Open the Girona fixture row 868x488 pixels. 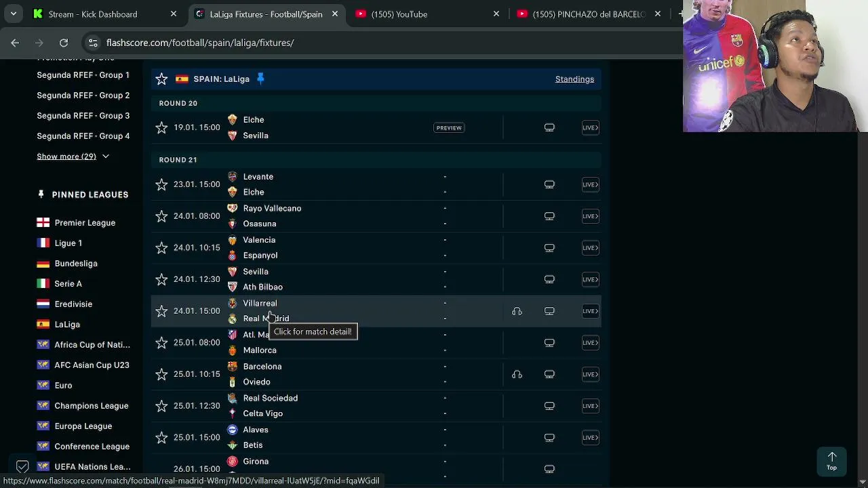click(376, 469)
